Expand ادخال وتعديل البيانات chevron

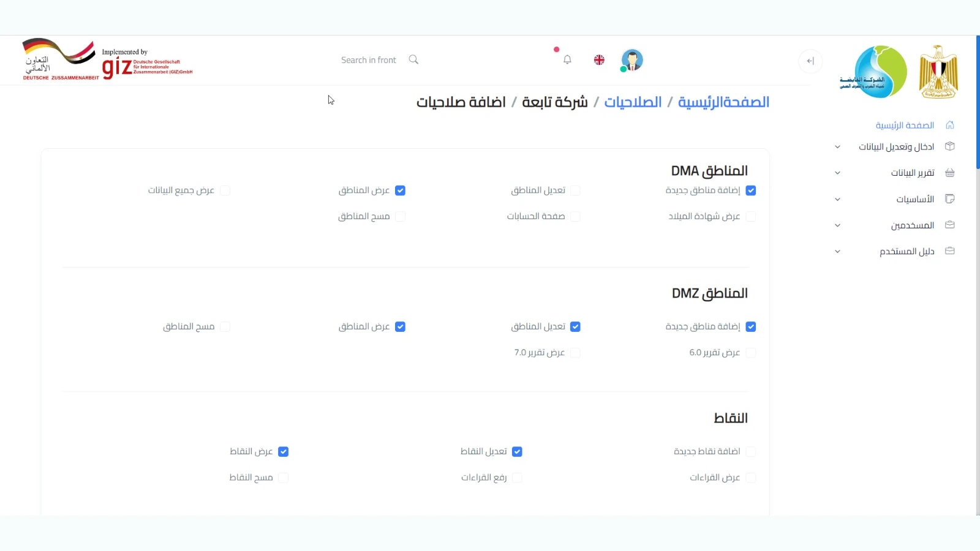pyautogui.click(x=837, y=147)
